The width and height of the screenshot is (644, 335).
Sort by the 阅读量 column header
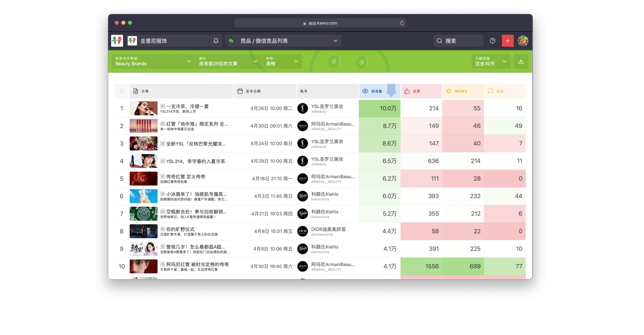(x=380, y=91)
